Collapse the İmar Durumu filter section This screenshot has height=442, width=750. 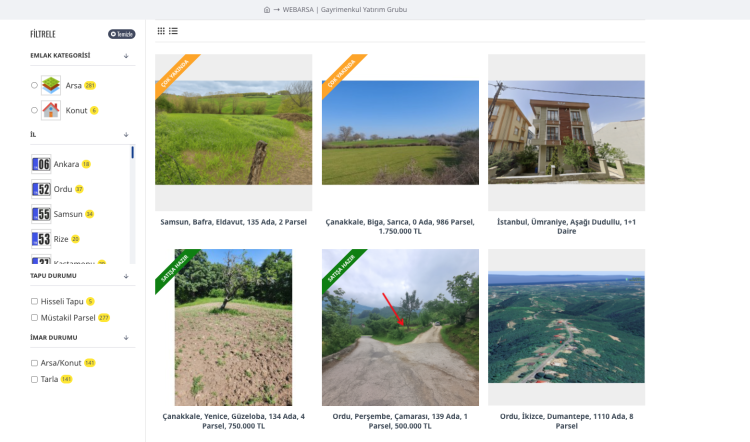[126, 338]
